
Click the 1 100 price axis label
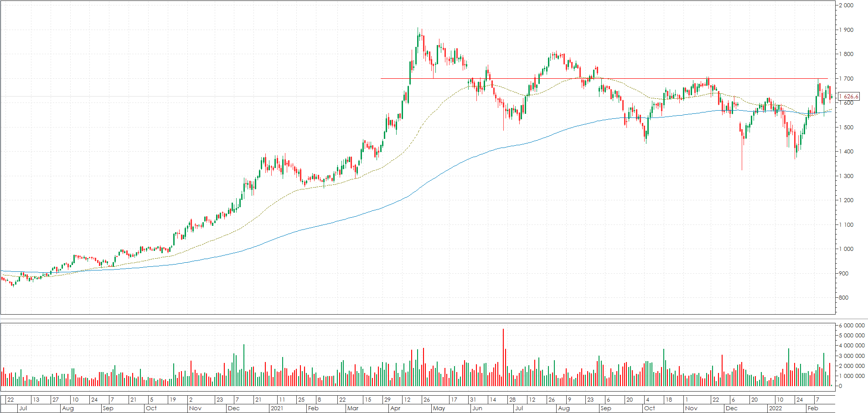click(x=847, y=225)
